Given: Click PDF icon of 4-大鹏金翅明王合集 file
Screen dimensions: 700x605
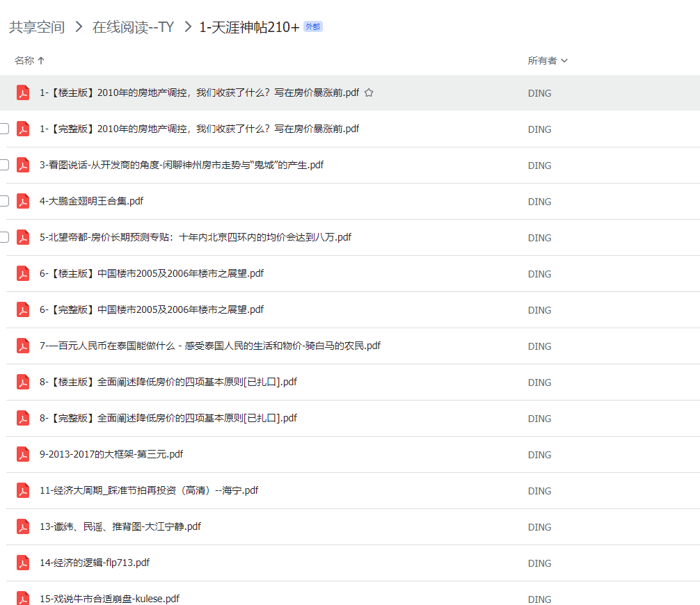Looking at the screenshot, I should (x=23, y=201).
